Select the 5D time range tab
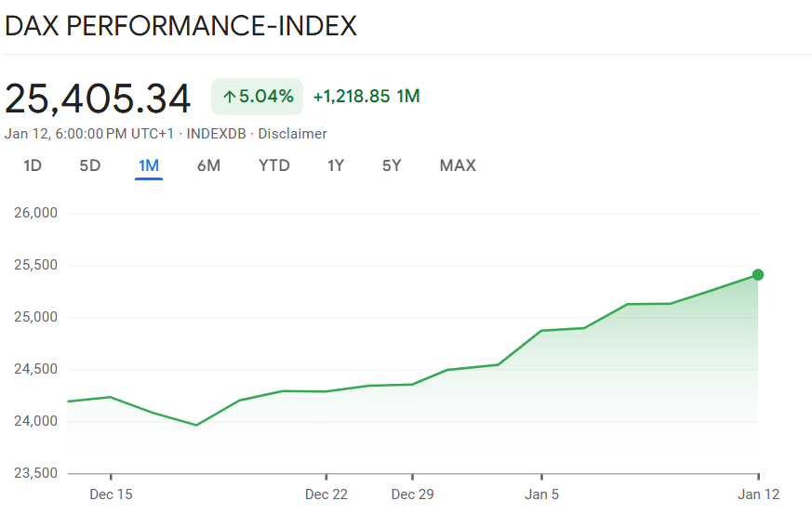This screenshot has width=812, height=514. (90, 165)
